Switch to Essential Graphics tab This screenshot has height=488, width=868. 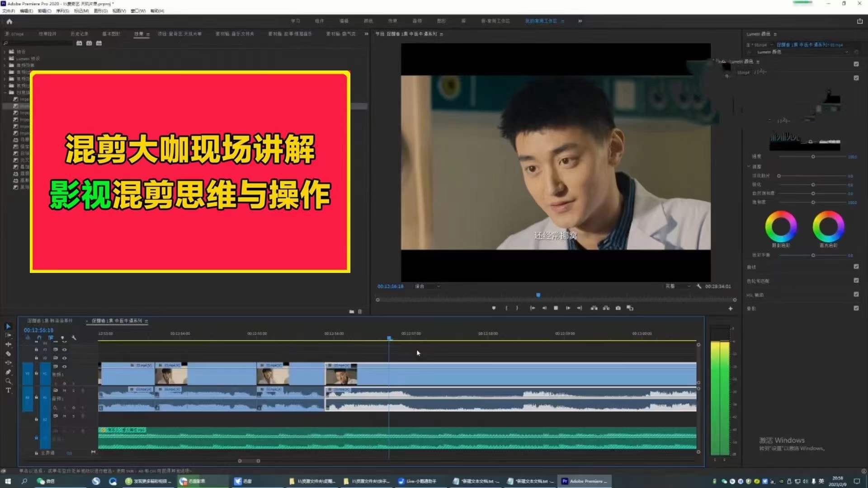(111, 34)
